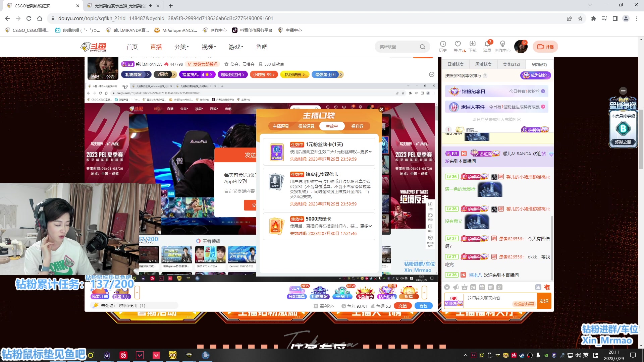Screen dimensions: 644x362
Task: Open the 关注 heart follow icon
Action: point(458,46)
